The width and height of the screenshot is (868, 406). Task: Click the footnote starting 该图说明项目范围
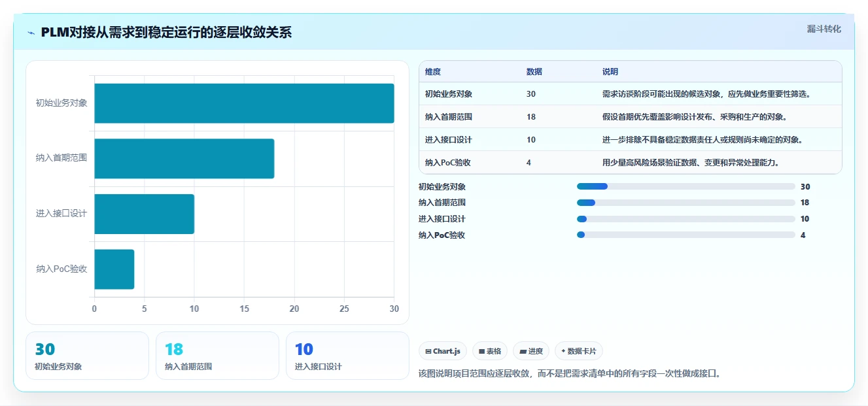(570, 374)
